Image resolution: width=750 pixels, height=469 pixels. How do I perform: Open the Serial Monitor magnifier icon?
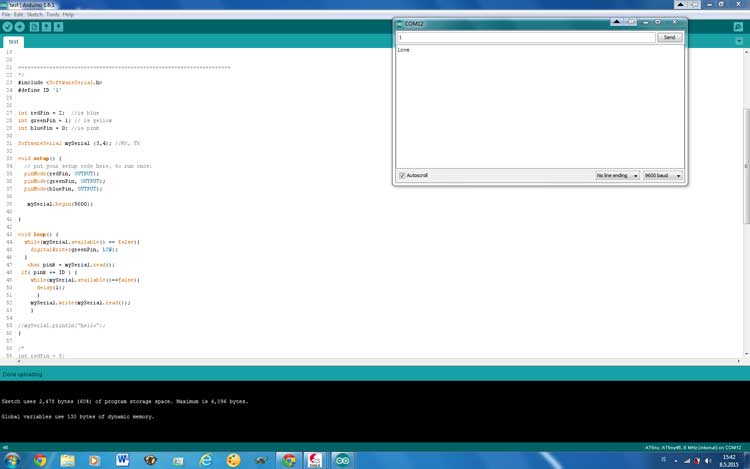pos(738,27)
